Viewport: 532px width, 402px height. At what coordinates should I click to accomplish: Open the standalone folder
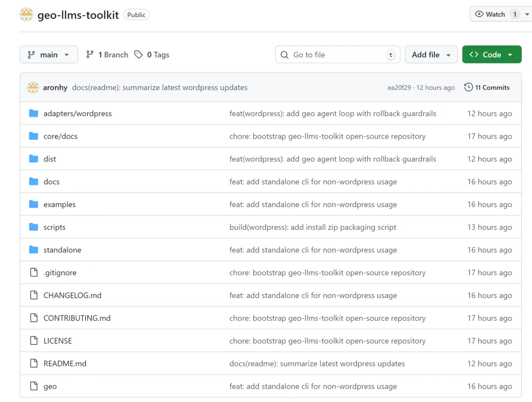(x=62, y=250)
